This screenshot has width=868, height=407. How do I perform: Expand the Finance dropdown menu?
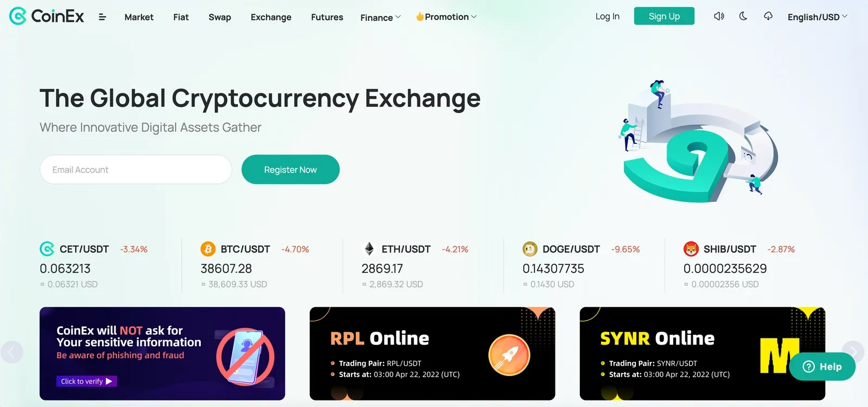[380, 17]
